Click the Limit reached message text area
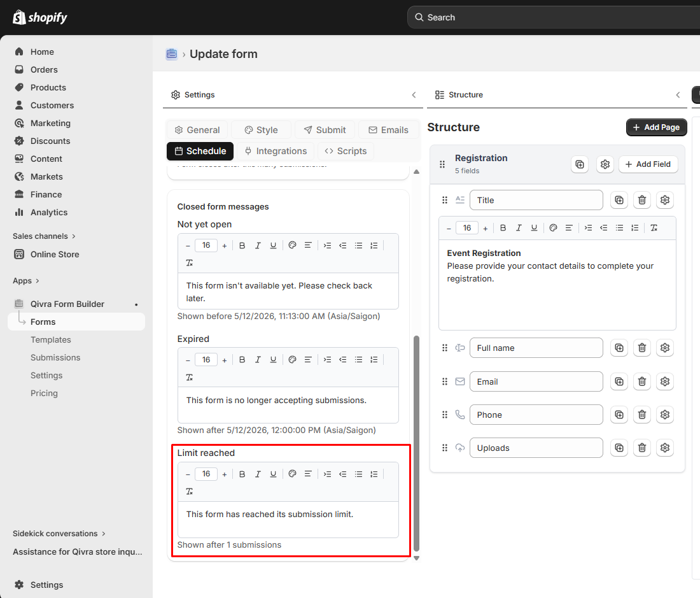Image resolution: width=700 pixels, height=598 pixels. point(288,520)
